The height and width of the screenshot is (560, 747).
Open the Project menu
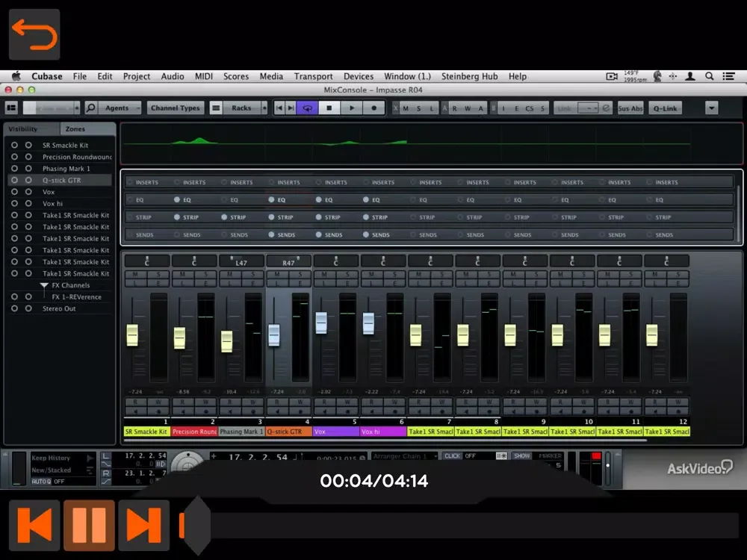136,76
